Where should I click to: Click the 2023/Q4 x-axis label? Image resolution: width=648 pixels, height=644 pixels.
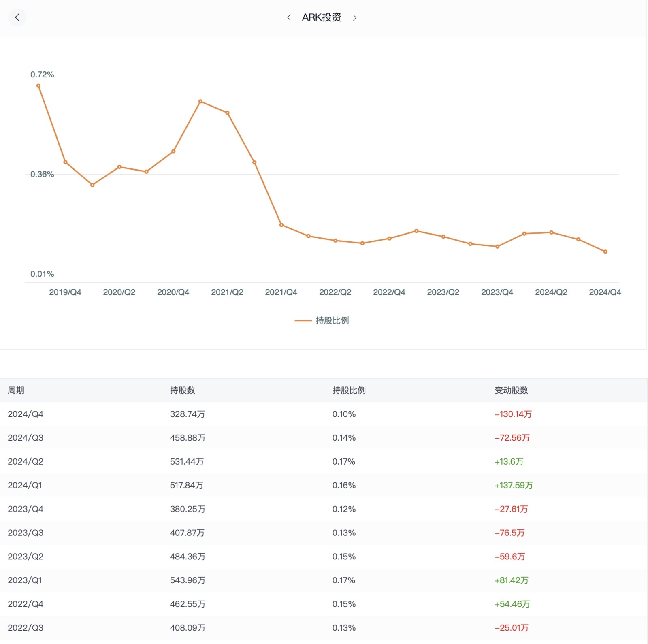(x=497, y=292)
